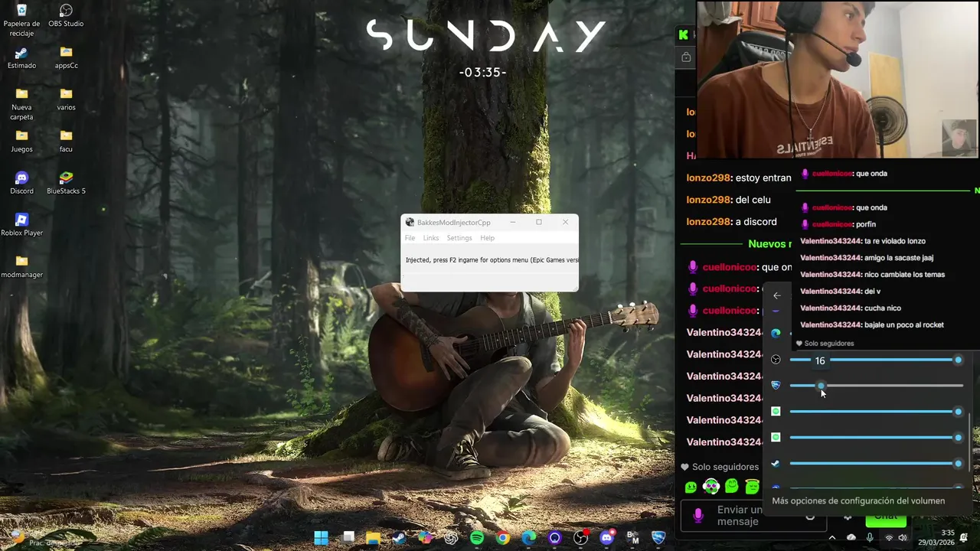The height and width of the screenshot is (551, 980).
Task: Click username Valentino343244 beside 'bajale un poco'
Action: 831,324
